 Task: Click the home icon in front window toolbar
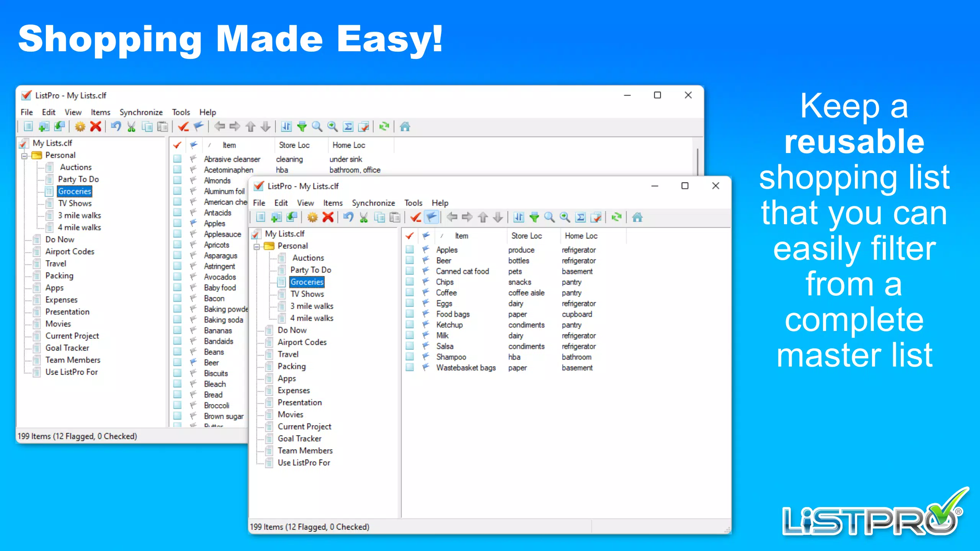637,217
